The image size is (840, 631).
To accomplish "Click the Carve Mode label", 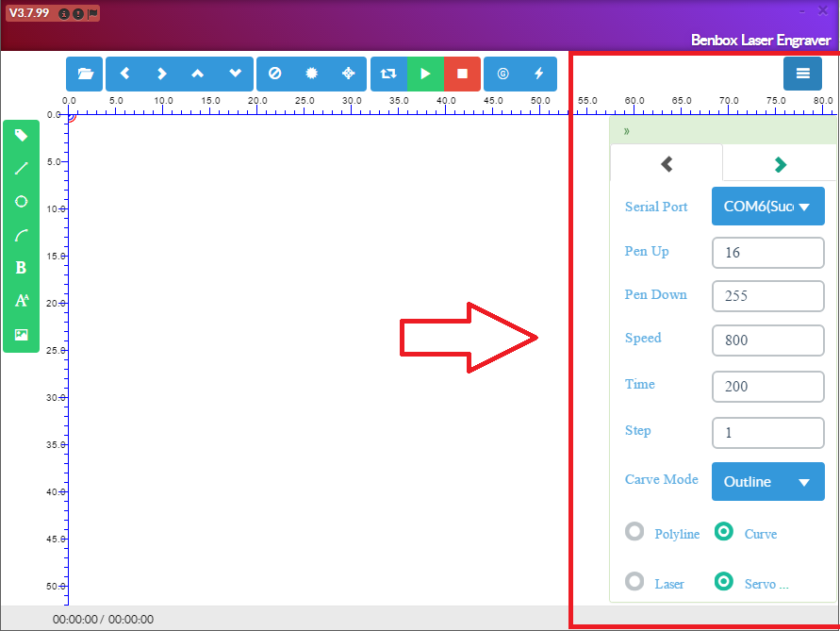I will tap(661, 479).
